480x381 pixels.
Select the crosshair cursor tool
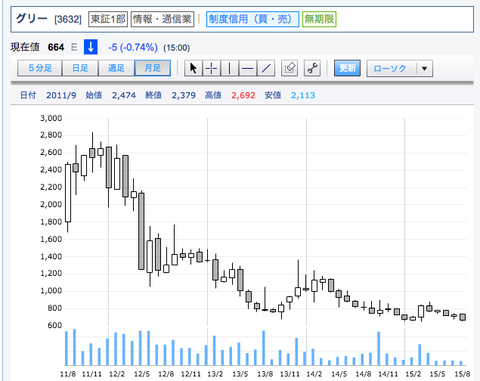pos(211,68)
